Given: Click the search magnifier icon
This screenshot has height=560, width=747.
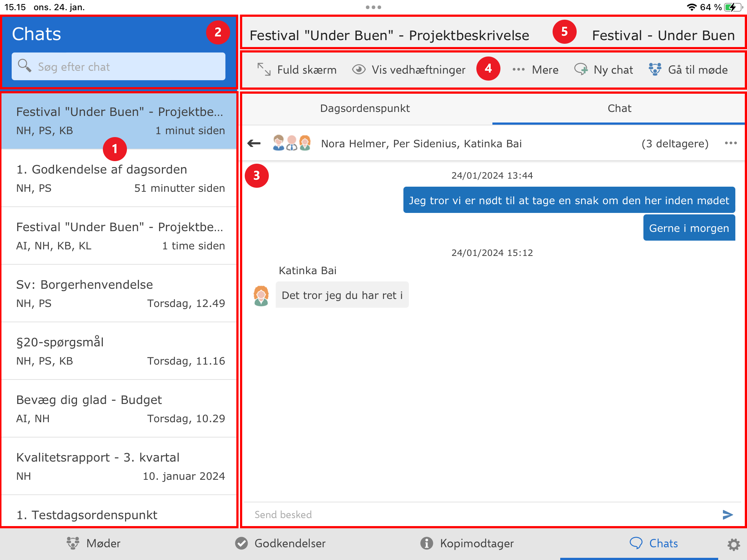Looking at the screenshot, I should pyautogui.click(x=24, y=66).
